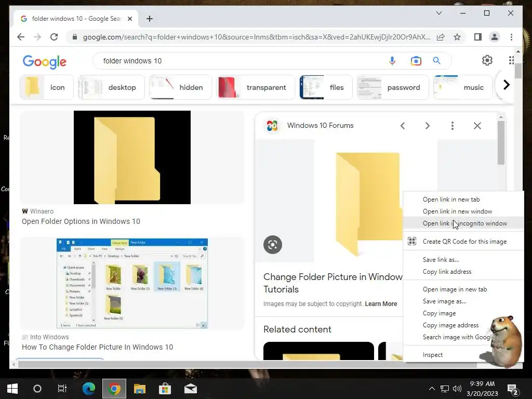
Task: Filter results by 'hidden' chip
Action: coord(180,87)
